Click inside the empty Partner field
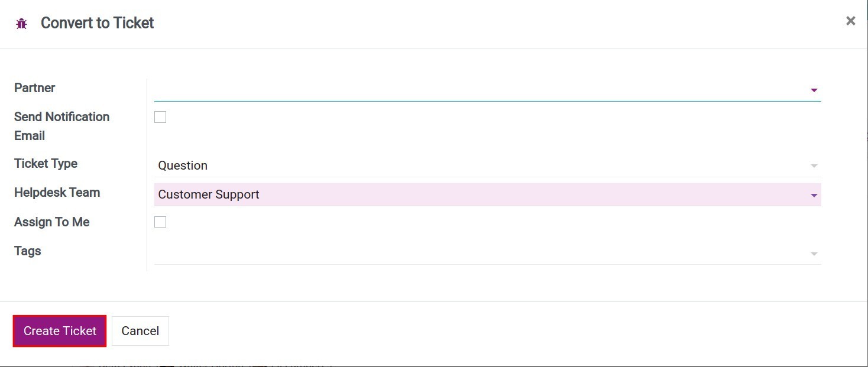The image size is (868, 367). pyautogui.click(x=414, y=89)
